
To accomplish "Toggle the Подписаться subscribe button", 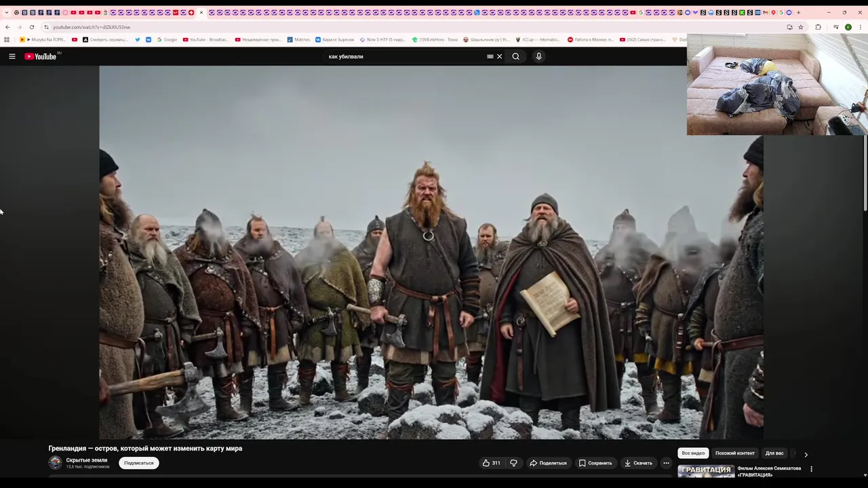I will tap(139, 463).
